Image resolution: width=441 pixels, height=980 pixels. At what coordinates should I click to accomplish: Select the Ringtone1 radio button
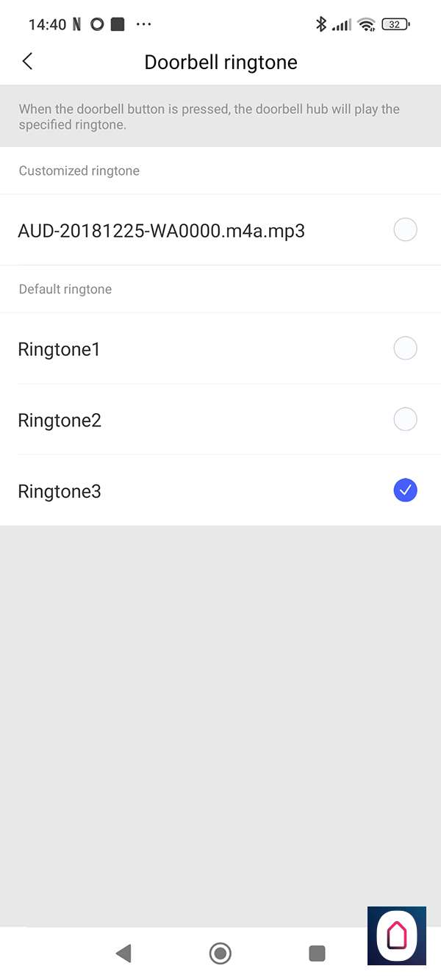pos(405,348)
